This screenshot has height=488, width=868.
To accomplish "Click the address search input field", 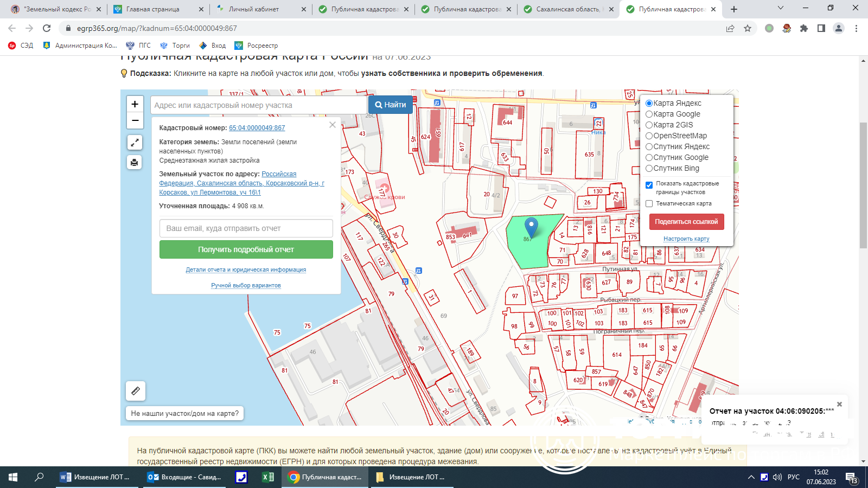I will [258, 105].
